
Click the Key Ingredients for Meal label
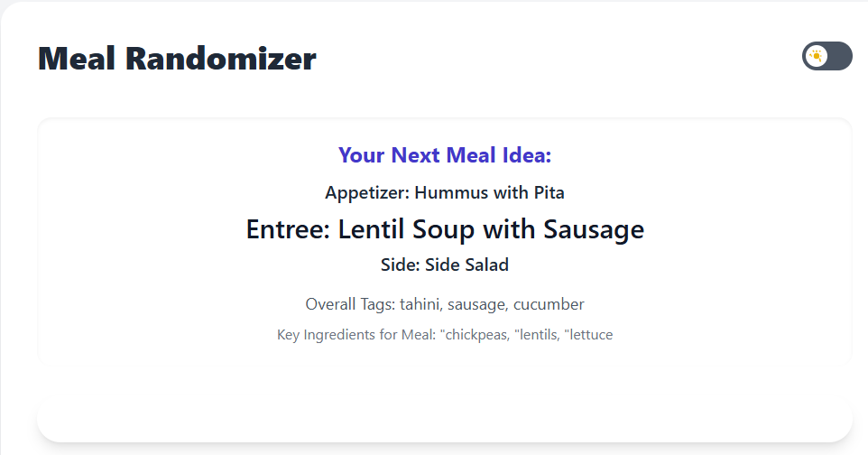pyautogui.click(x=356, y=335)
